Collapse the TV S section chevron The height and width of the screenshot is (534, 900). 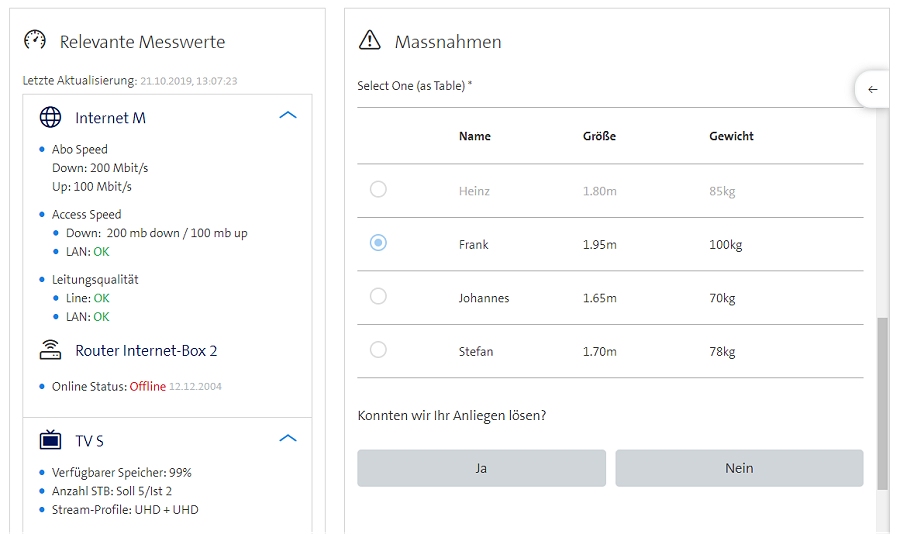(x=288, y=439)
